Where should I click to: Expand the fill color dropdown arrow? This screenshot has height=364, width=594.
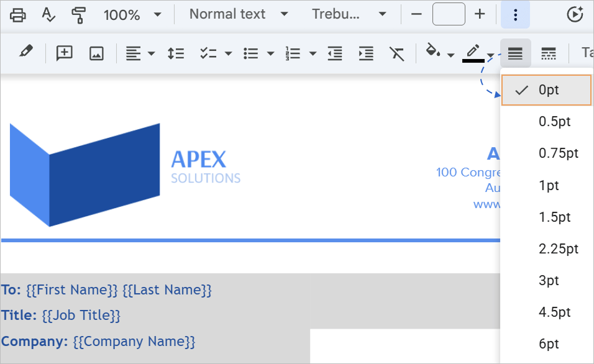pos(450,55)
